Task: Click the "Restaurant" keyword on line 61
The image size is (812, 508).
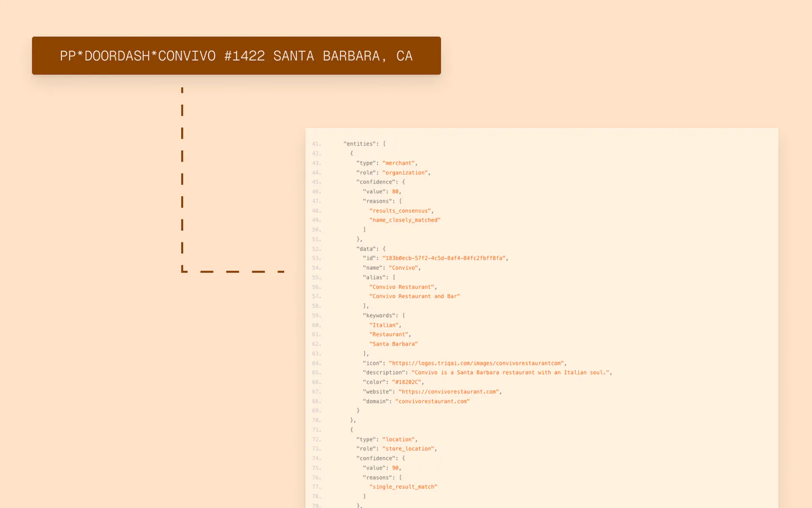Action: (x=389, y=335)
